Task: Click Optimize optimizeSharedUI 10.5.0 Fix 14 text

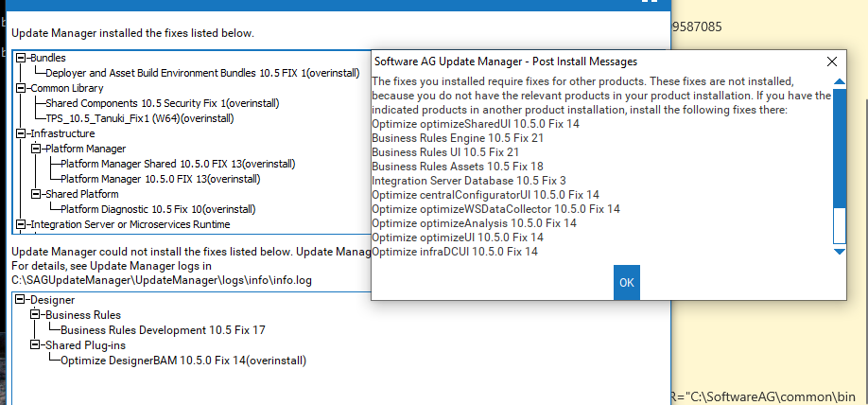Action: tap(476, 124)
